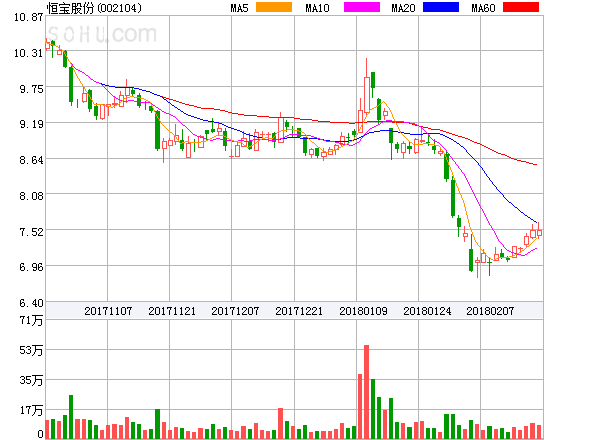Click the 8.08 price axis label

pyautogui.click(x=31, y=196)
